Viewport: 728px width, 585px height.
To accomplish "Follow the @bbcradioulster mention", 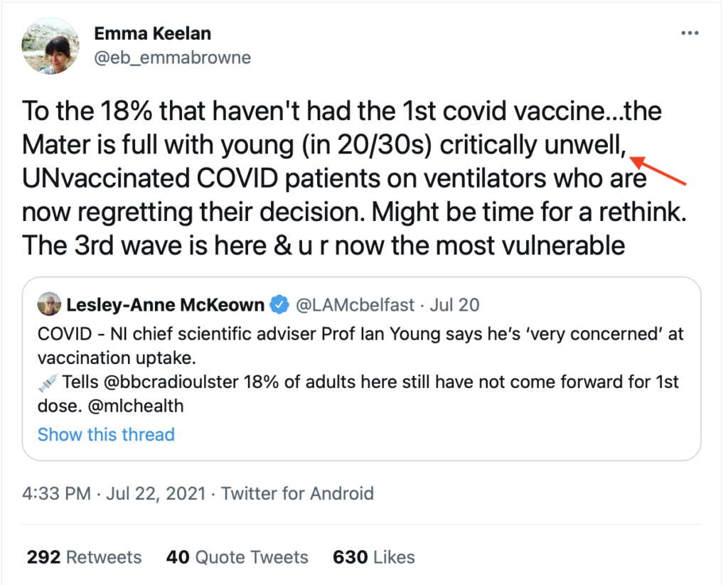I will 171,382.
